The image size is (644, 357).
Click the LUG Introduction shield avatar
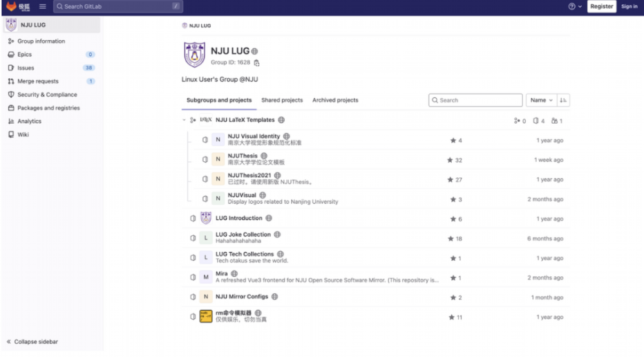(x=206, y=218)
